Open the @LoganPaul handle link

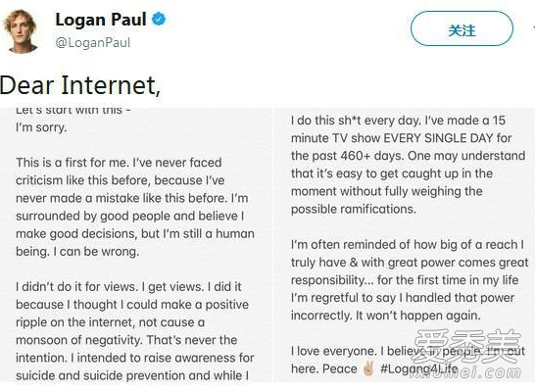pyautogui.click(x=93, y=43)
